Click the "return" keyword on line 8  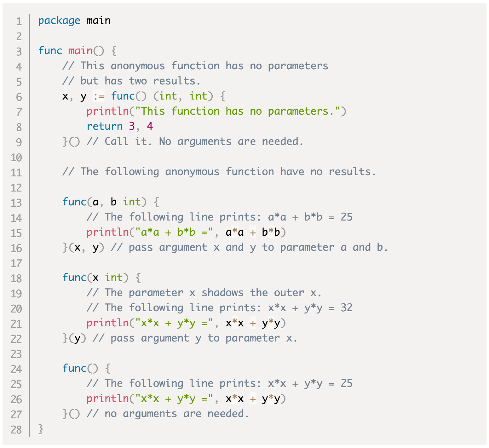(x=105, y=126)
